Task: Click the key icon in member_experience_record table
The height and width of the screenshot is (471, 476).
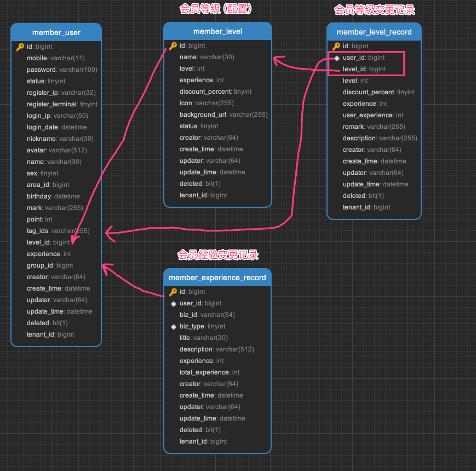Action: coord(173,292)
